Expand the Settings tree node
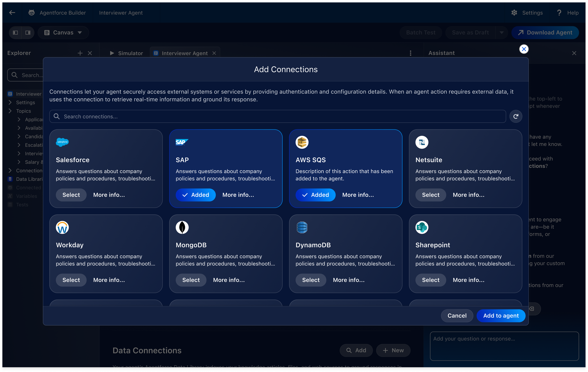The width and height of the screenshot is (588, 372). pos(10,102)
